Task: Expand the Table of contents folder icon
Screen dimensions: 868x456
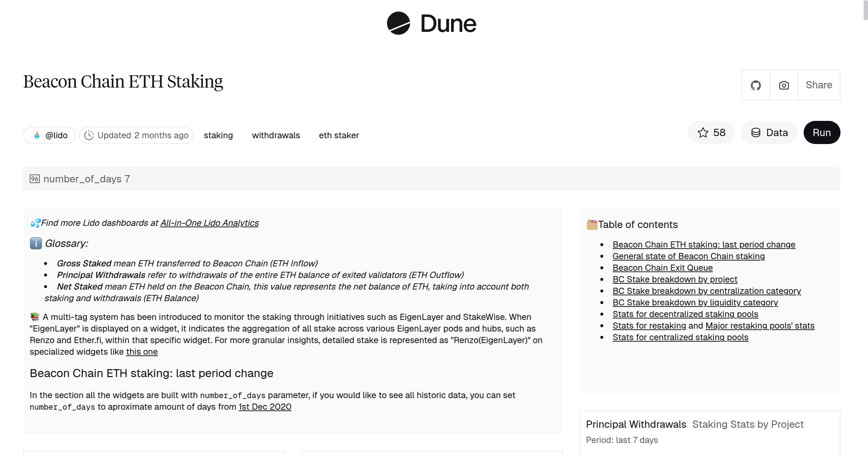Action: click(x=591, y=224)
